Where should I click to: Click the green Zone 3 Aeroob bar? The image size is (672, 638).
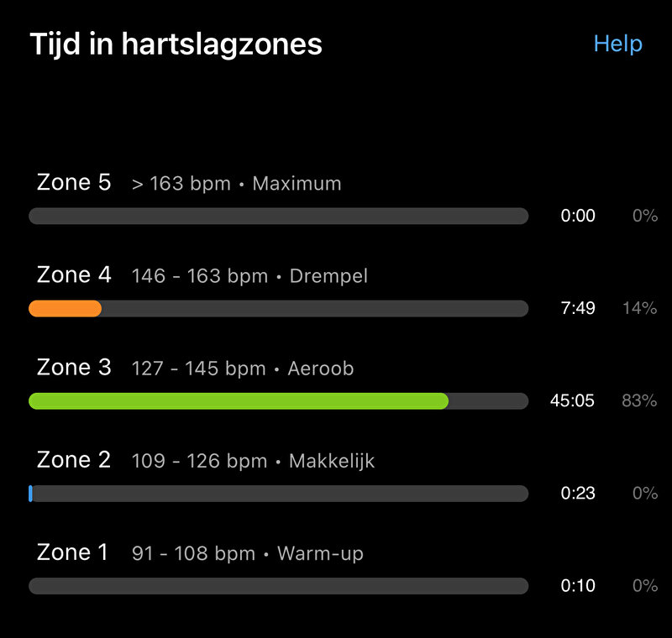click(239, 401)
